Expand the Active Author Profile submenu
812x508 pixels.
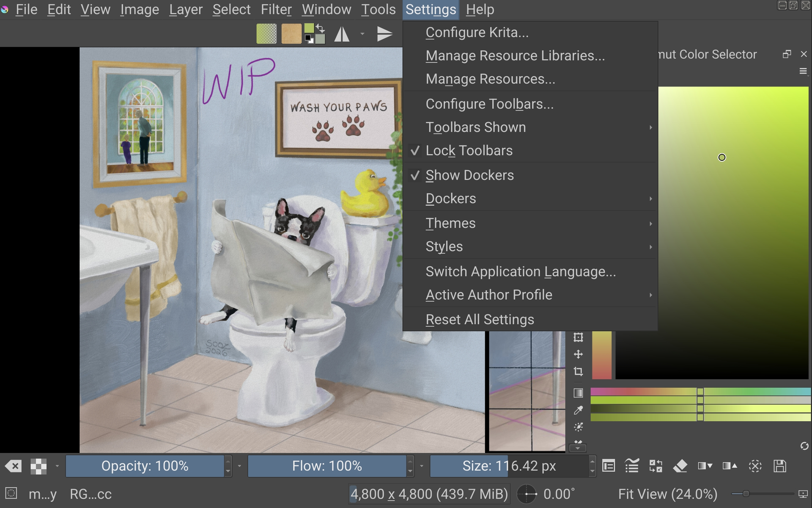530,295
